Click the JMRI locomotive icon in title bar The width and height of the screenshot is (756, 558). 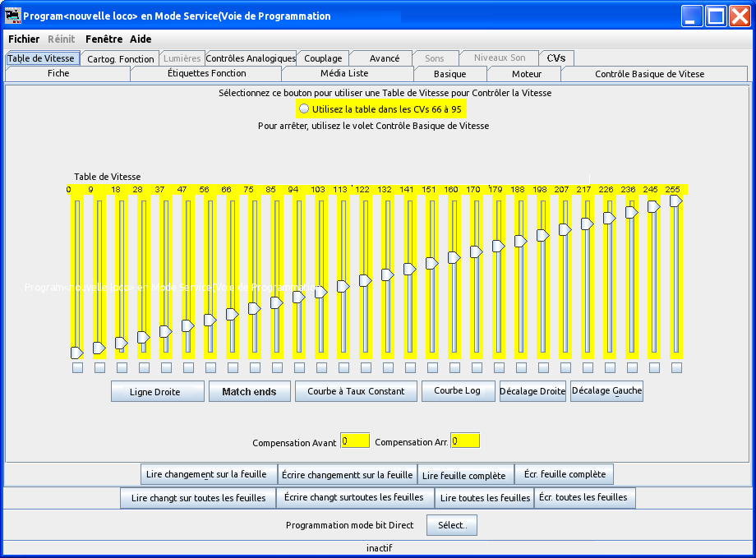click(12, 16)
